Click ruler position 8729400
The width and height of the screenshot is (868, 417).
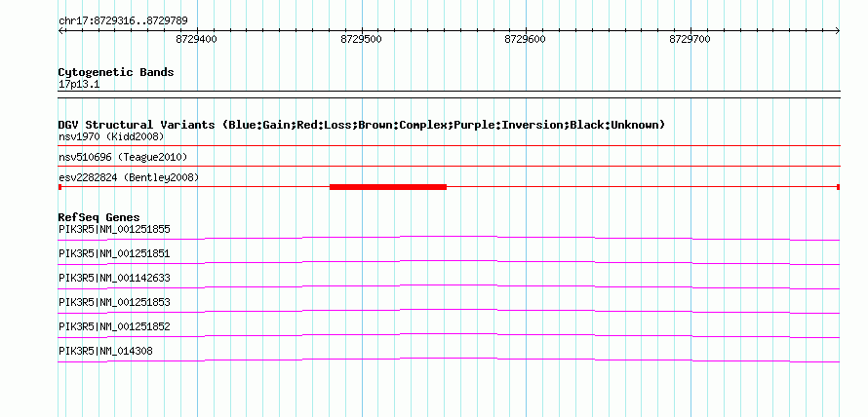(x=196, y=39)
